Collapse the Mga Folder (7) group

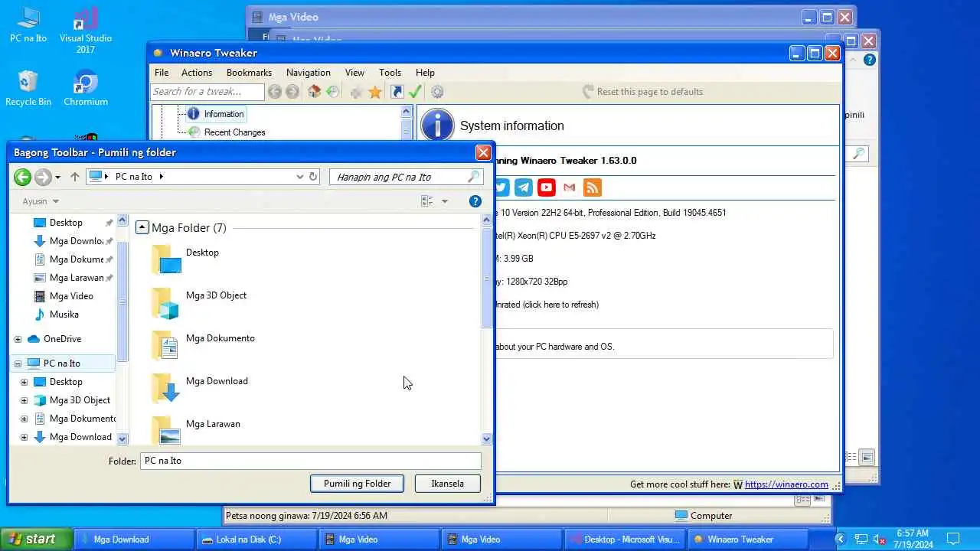[142, 227]
